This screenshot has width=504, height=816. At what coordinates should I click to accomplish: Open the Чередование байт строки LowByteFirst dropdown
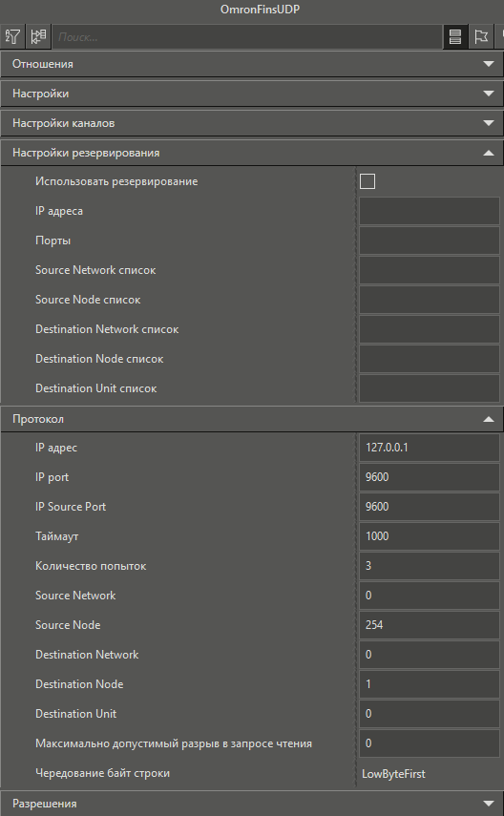click(429, 773)
